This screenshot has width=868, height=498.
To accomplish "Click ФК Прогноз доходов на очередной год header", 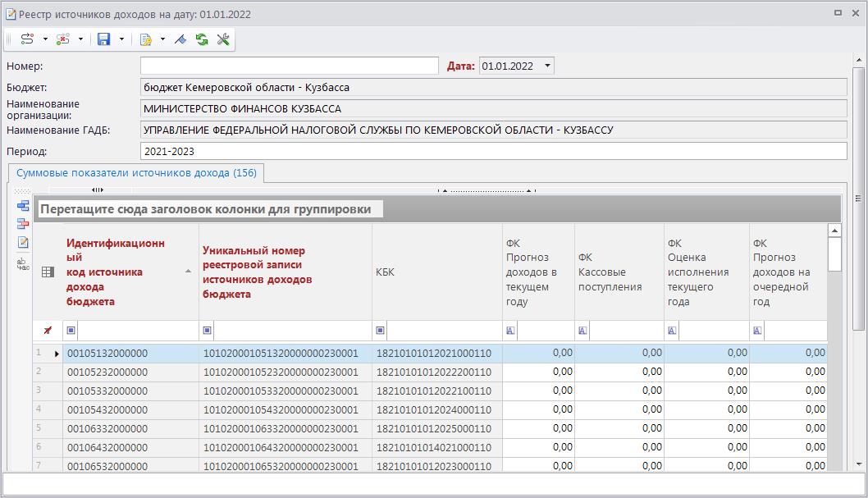I will (x=788, y=272).
